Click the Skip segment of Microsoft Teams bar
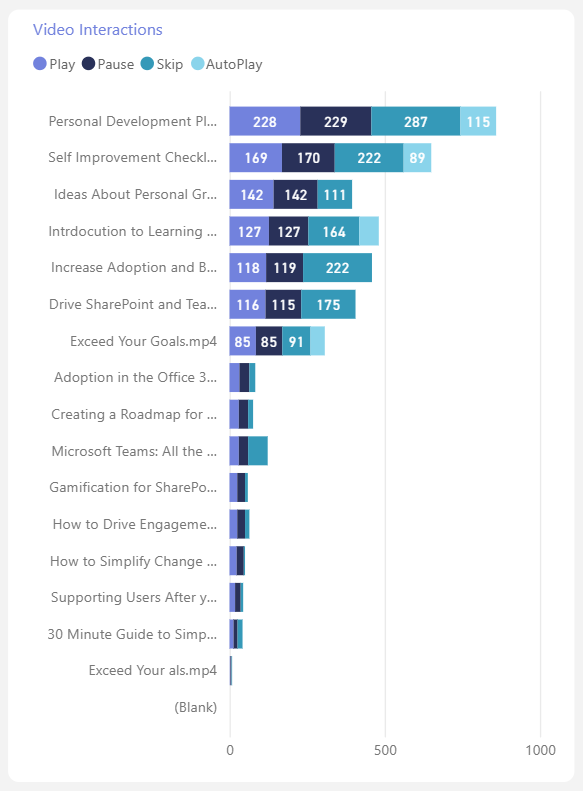The height and width of the screenshot is (791, 583). 258,451
